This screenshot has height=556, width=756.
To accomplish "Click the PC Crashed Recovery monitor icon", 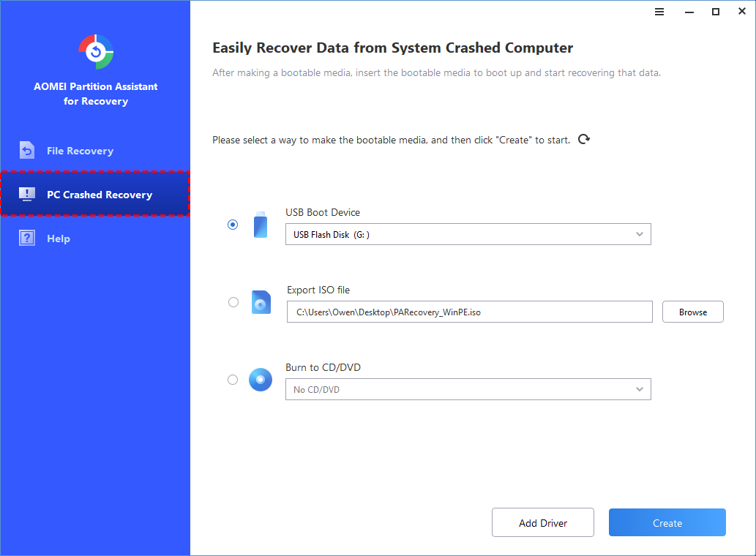I will coord(27,194).
